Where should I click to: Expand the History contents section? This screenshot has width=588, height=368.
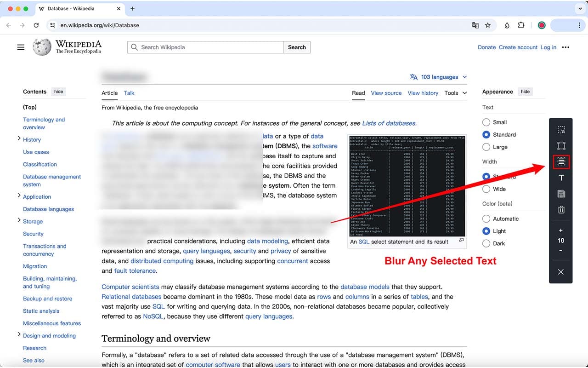19,138
